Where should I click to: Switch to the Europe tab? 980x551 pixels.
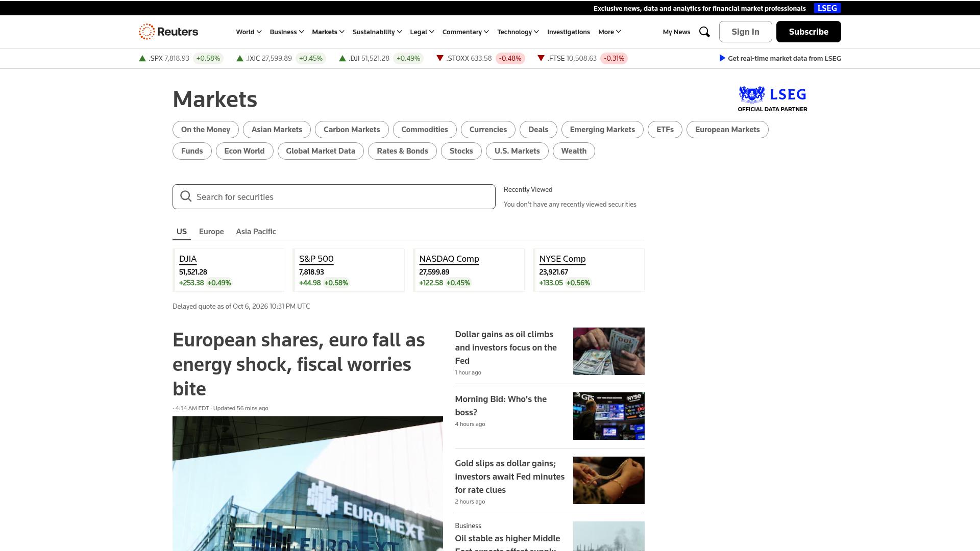pos(211,231)
